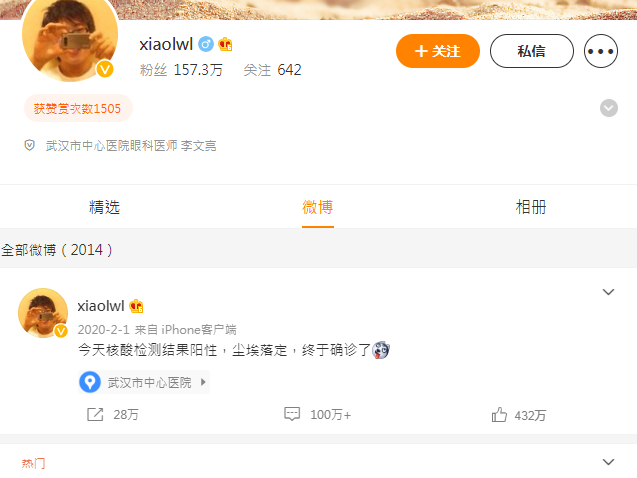This screenshot has height=478, width=637.
Task: Click the crown membership badge in the profile header
Action: click(225, 44)
